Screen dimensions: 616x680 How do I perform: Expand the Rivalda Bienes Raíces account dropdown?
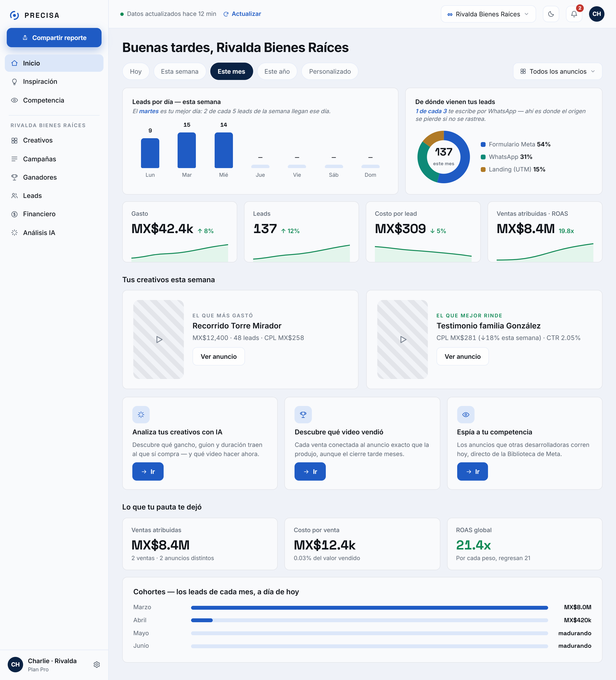pos(488,14)
